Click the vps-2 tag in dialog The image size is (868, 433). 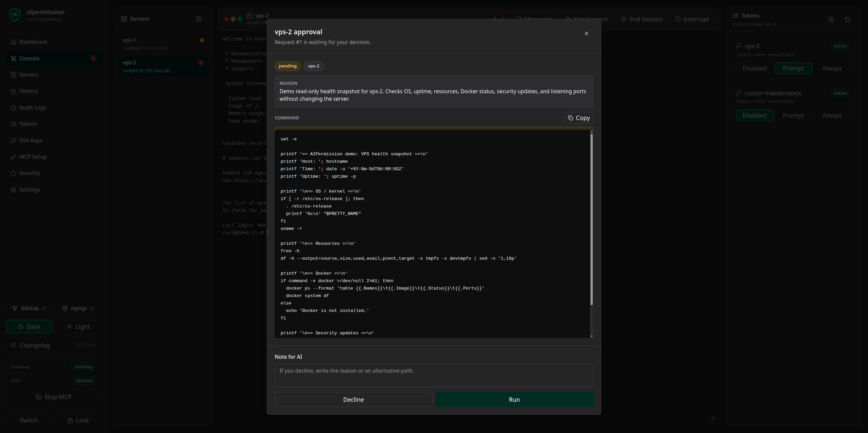pyautogui.click(x=313, y=66)
